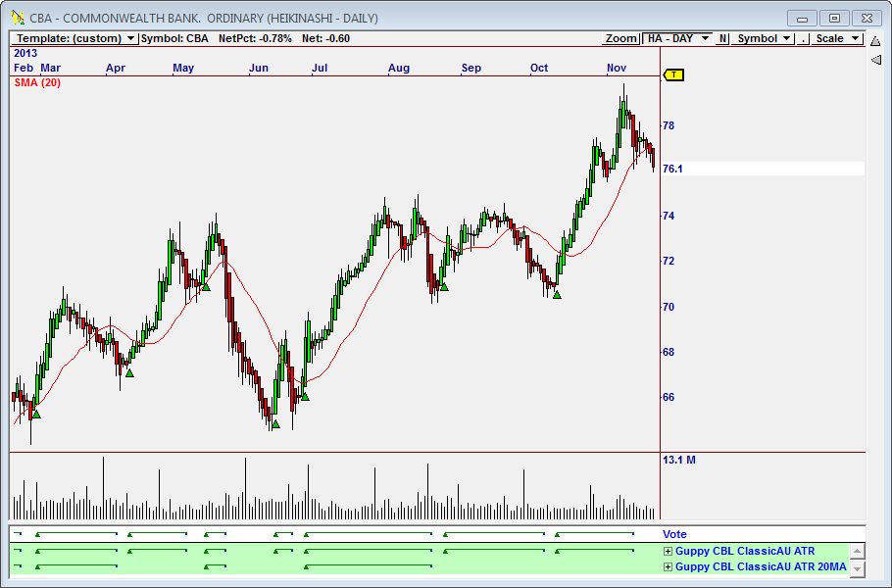Expand the Guppy CBL ClassicAU ATR row
892x588 pixels.
(668, 551)
